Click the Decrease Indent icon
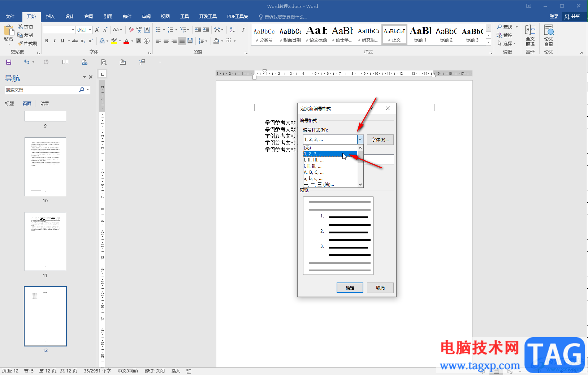Screen dimensions: 588x375 198,30
